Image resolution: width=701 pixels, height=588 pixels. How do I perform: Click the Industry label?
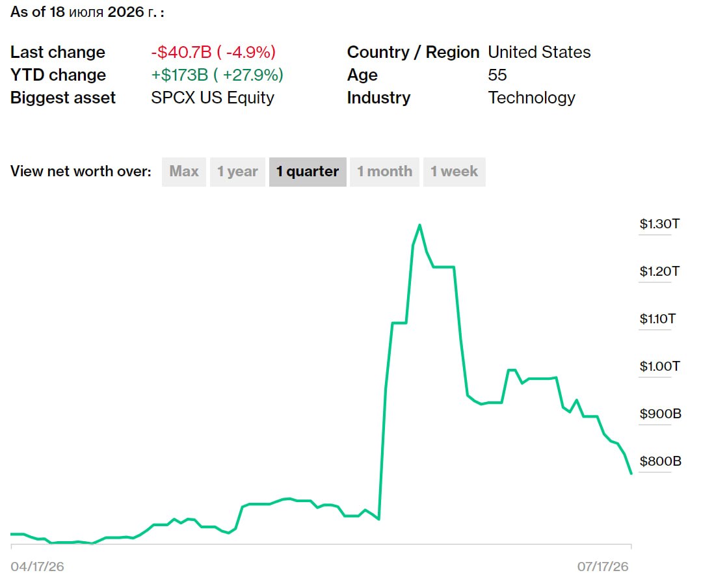(378, 98)
